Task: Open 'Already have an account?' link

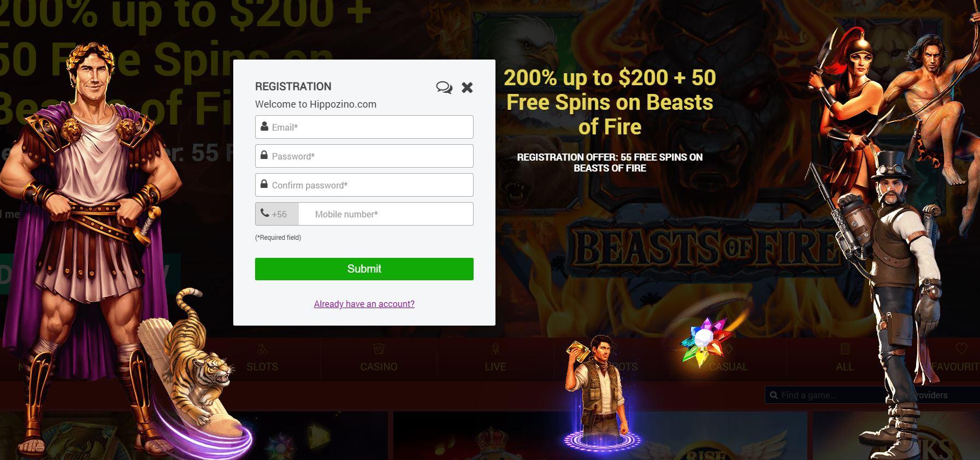Action: pyautogui.click(x=364, y=304)
